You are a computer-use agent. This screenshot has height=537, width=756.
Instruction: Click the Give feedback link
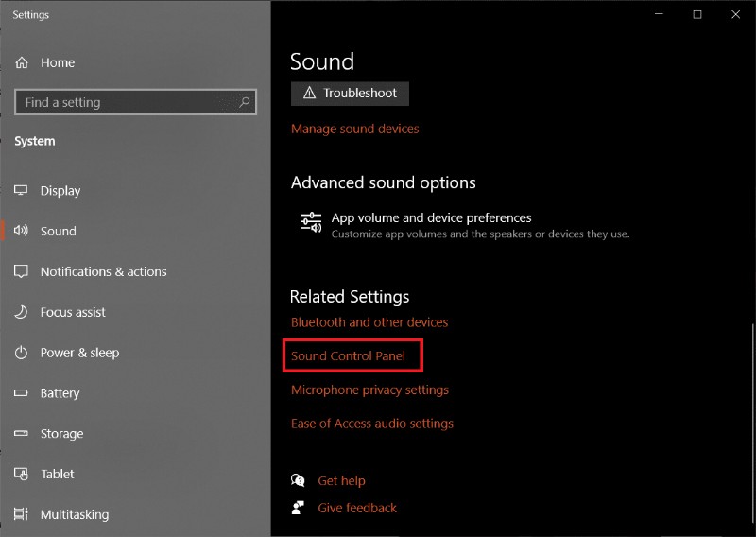[x=357, y=508]
